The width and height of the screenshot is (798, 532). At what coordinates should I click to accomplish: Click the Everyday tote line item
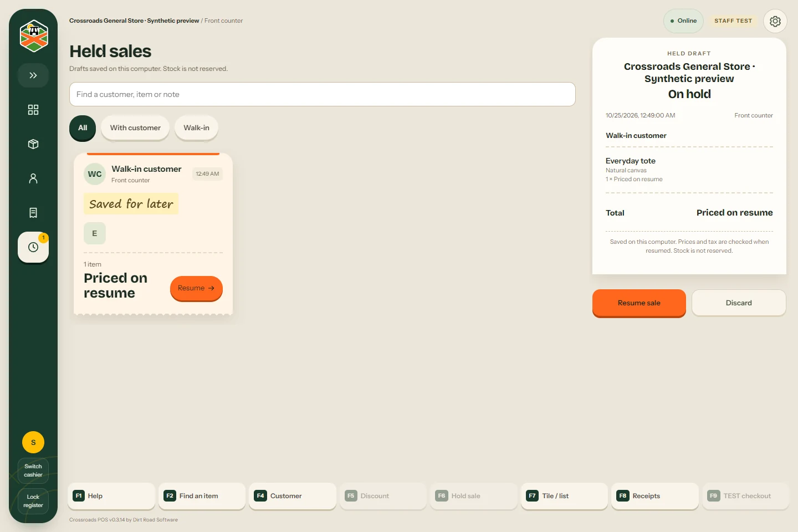689,170
